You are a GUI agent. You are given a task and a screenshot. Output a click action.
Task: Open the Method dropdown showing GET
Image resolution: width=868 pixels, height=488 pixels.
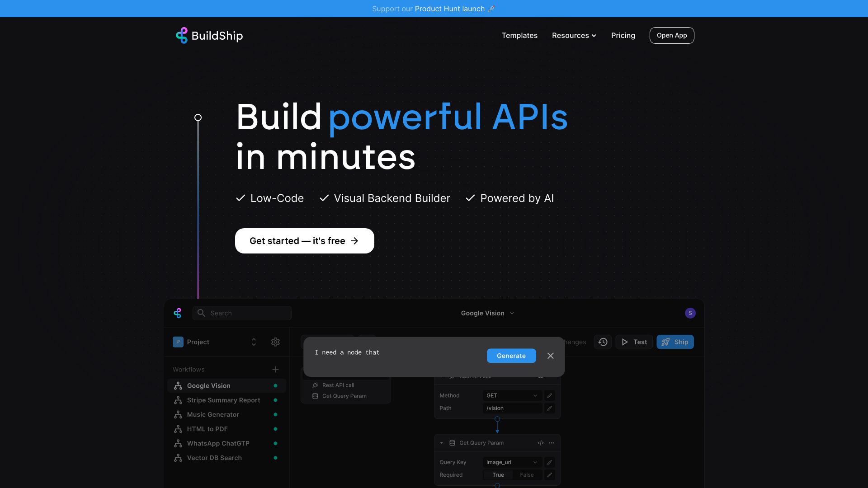(x=512, y=395)
